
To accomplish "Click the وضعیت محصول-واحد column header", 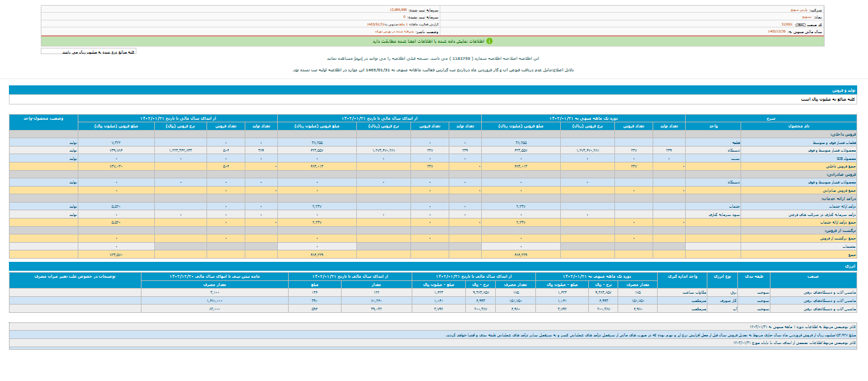I will click(43, 119).
